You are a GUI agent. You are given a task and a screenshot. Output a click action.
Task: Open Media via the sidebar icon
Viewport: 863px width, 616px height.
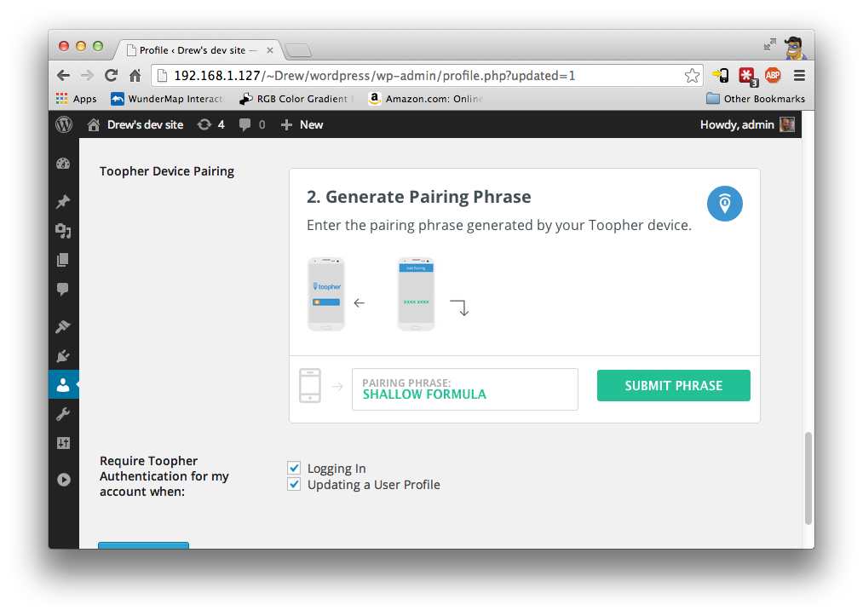point(63,231)
